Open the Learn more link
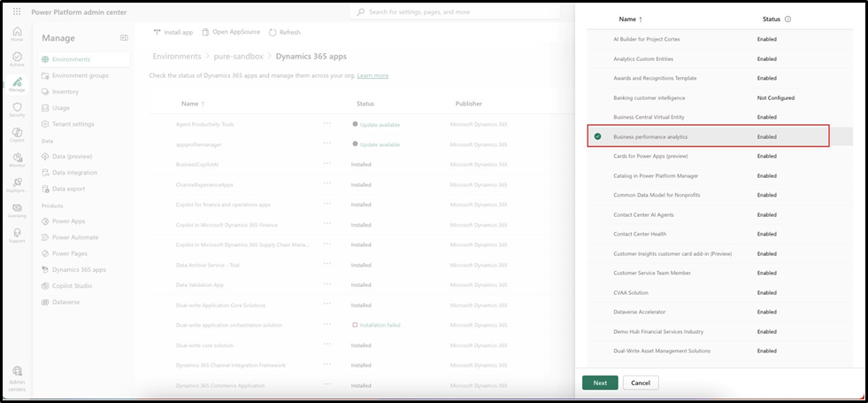Image resolution: width=868 pixels, height=403 pixels. pyautogui.click(x=373, y=75)
